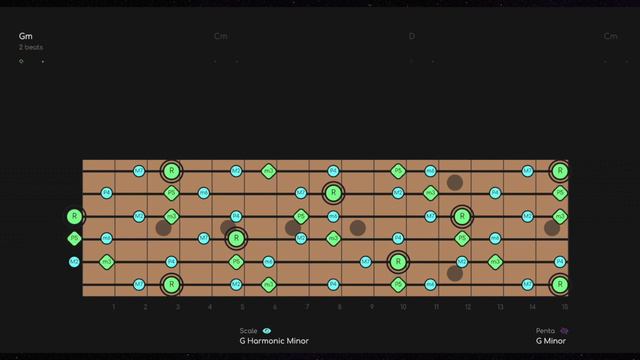Click M7 note on high E string fret 2
Screen dimensions: 640x360
click(x=139, y=171)
